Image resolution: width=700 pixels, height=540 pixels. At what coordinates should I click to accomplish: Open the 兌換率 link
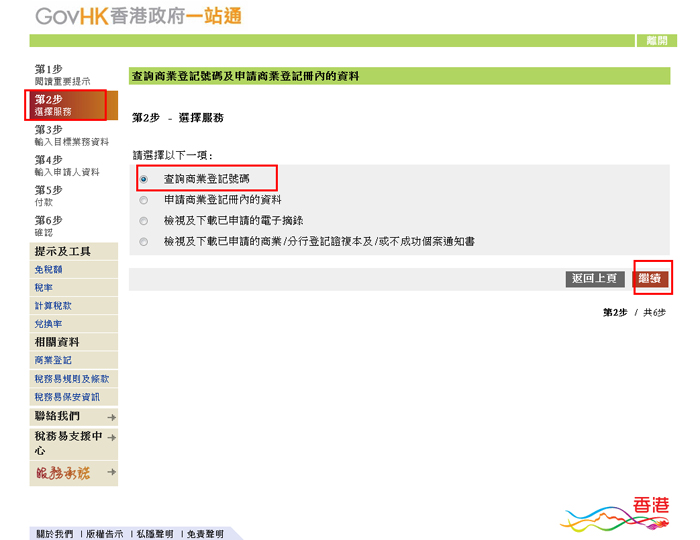coord(49,324)
